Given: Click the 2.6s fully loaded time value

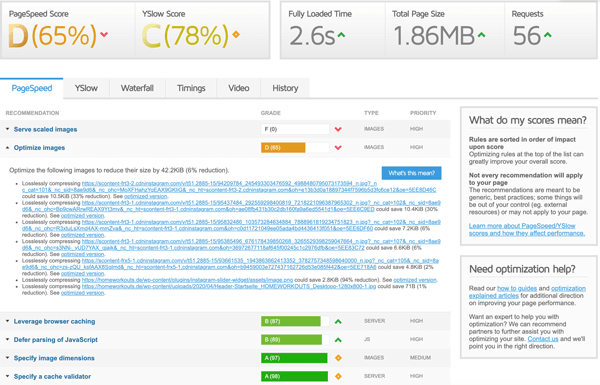Looking at the screenshot, I should (x=312, y=36).
